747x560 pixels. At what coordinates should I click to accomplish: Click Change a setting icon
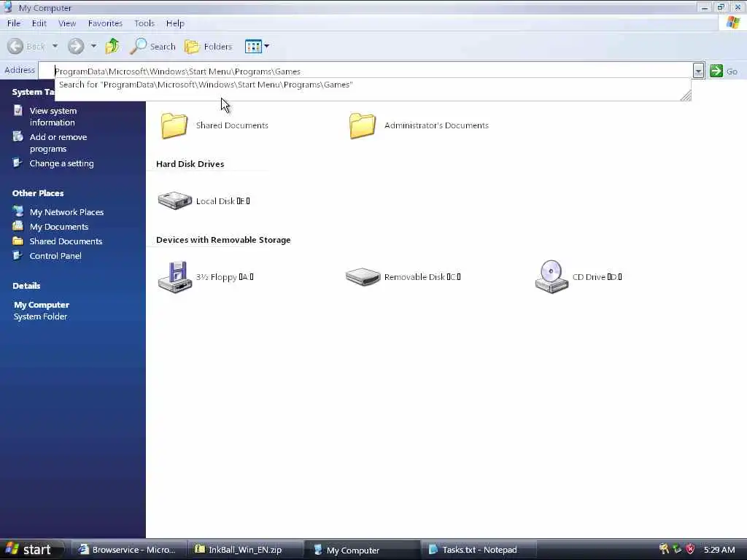(18, 163)
